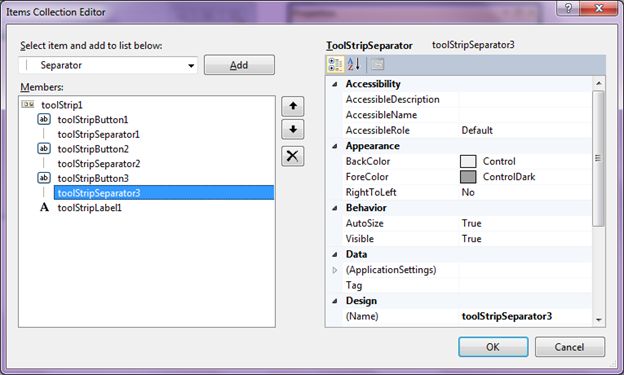
Task: Click the Property Pages toolbar icon
Action: click(377, 64)
